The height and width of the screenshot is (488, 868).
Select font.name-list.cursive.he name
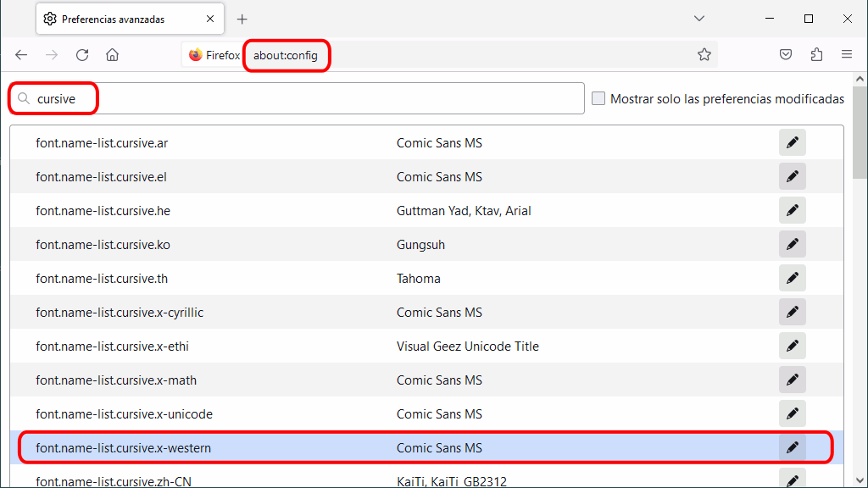(103, 210)
